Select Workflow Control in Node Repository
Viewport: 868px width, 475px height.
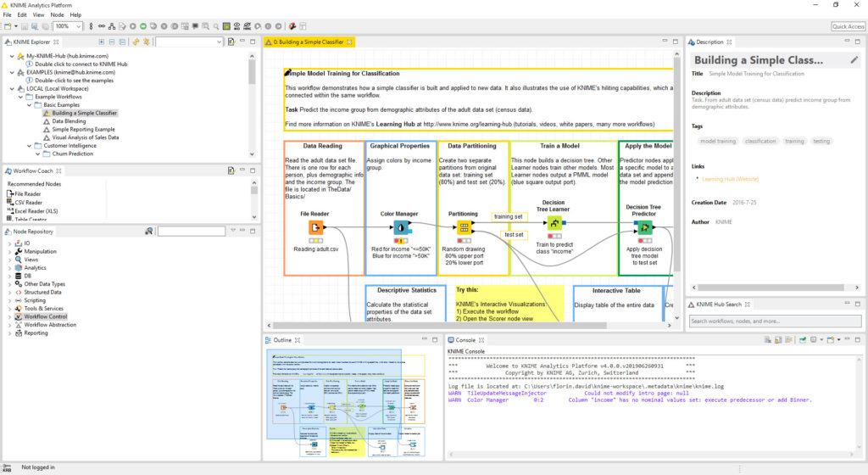[46, 316]
